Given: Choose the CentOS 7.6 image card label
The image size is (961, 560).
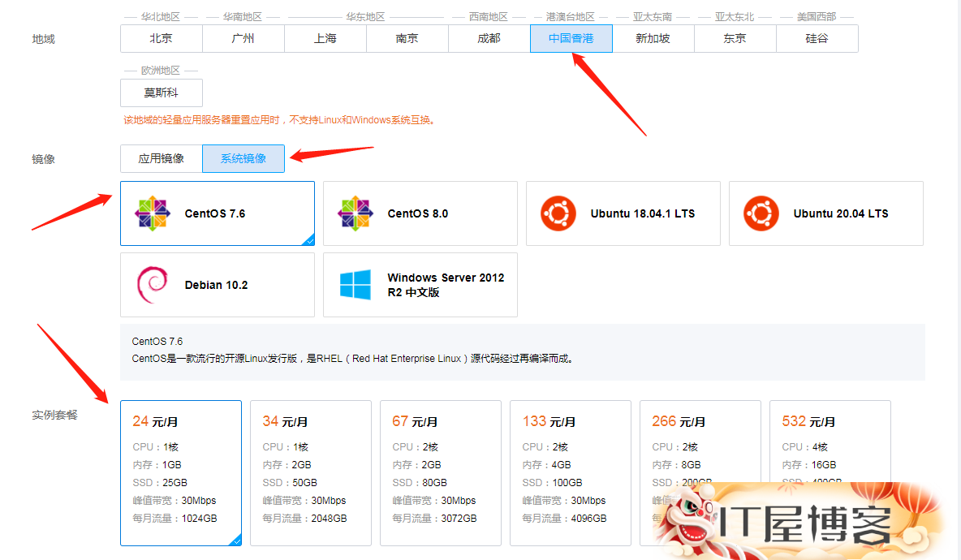Looking at the screenshot, I should point(215,213).
